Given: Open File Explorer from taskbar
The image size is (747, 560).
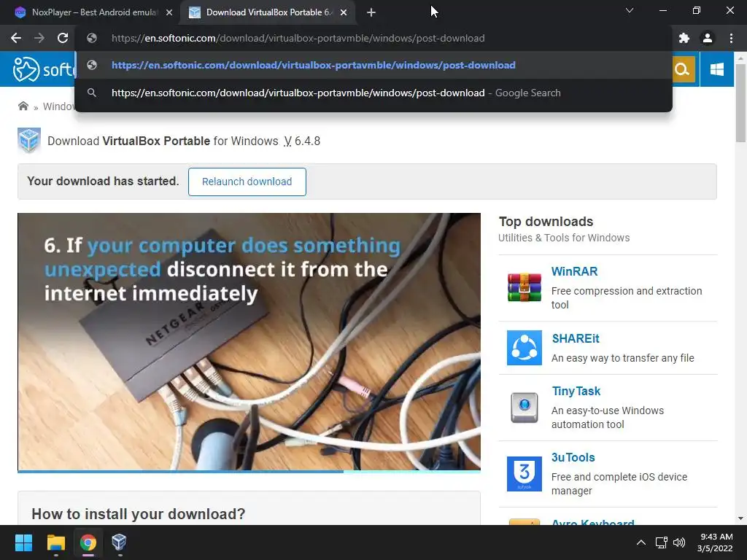Looking at the screenshot, I should coord(55,542).
